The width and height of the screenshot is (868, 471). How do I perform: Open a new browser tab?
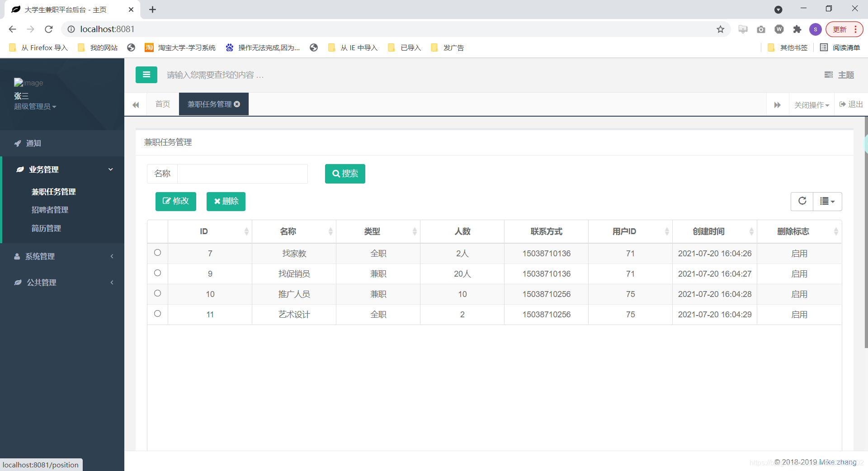153,9
